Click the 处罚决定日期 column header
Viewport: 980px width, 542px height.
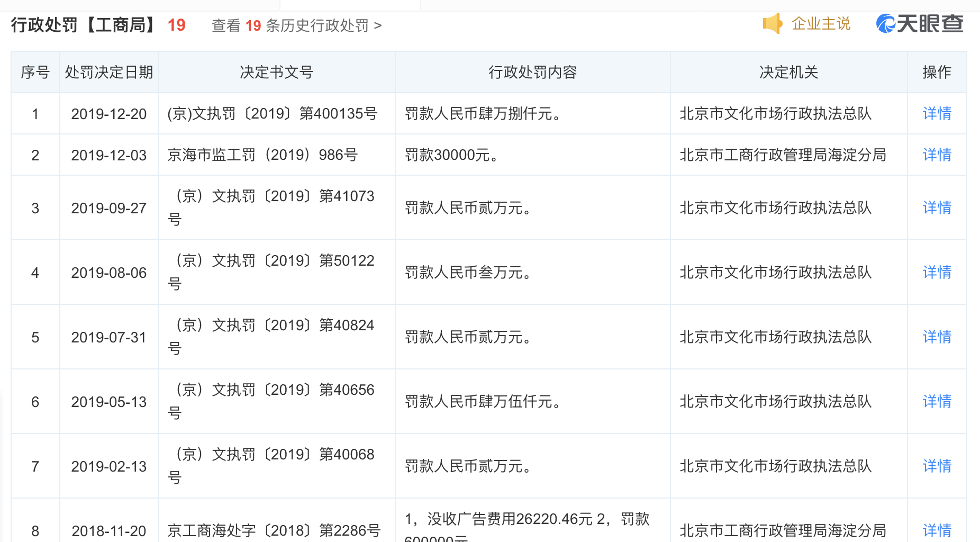(x=109, y=72)
